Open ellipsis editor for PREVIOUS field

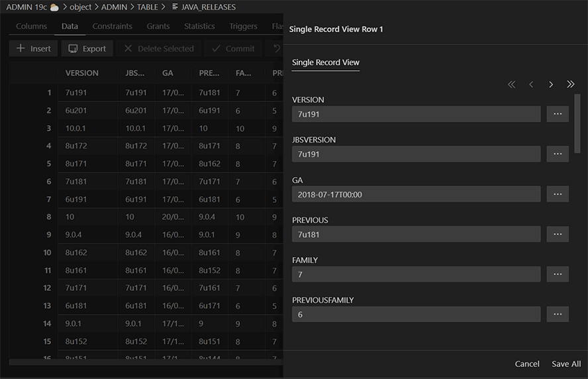558,235
